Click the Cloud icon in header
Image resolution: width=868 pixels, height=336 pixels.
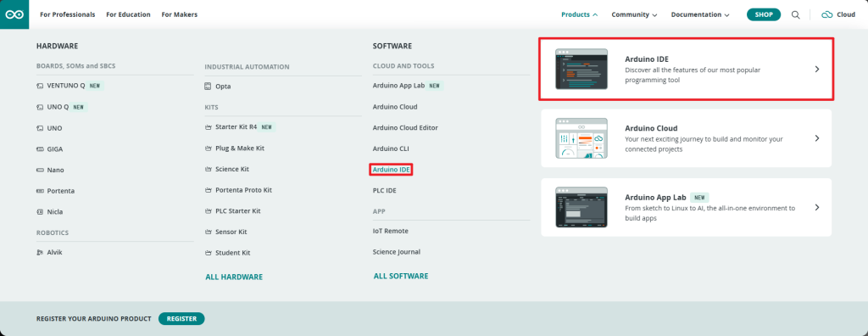827,15
